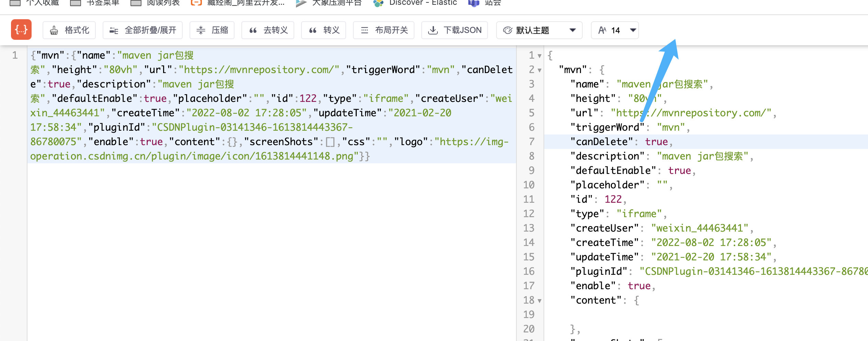Click the palette icon on the theme selector
Screen dimensions: 868x341
[507, 31]
